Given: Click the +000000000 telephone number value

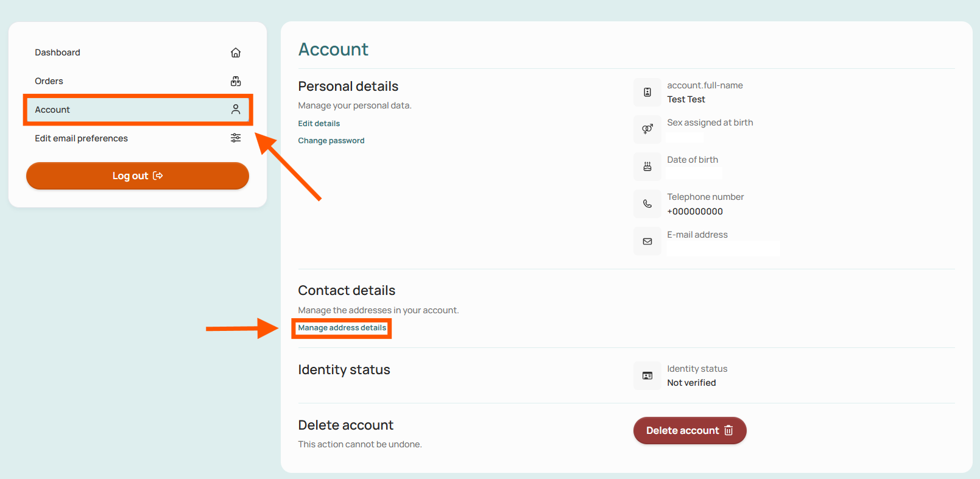Looking at the screenshot, I should pos(695,211).
